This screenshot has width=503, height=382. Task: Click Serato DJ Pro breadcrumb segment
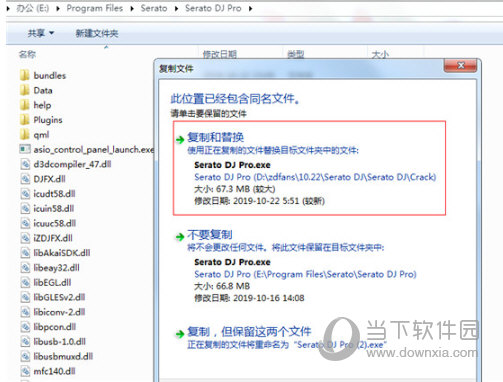coord(213,8)
